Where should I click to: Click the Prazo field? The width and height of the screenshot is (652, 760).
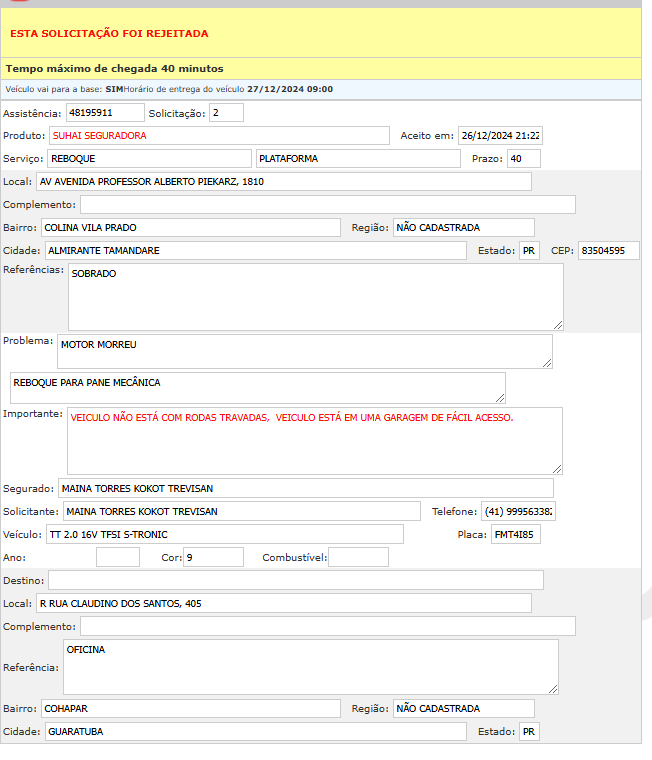pos(523,159)
